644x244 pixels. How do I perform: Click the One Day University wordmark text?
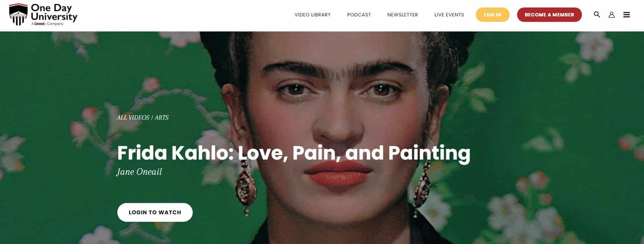pos(54,12)
